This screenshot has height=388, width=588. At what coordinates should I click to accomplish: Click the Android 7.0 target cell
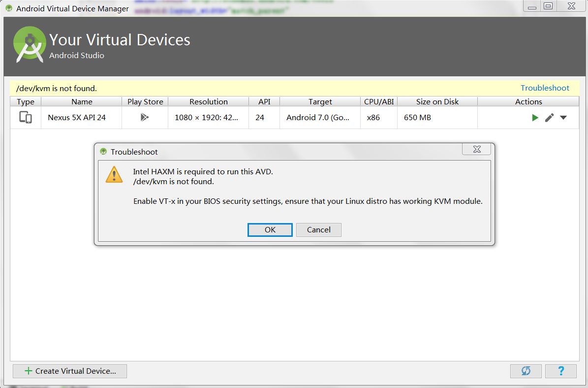(x=320, y=118)
